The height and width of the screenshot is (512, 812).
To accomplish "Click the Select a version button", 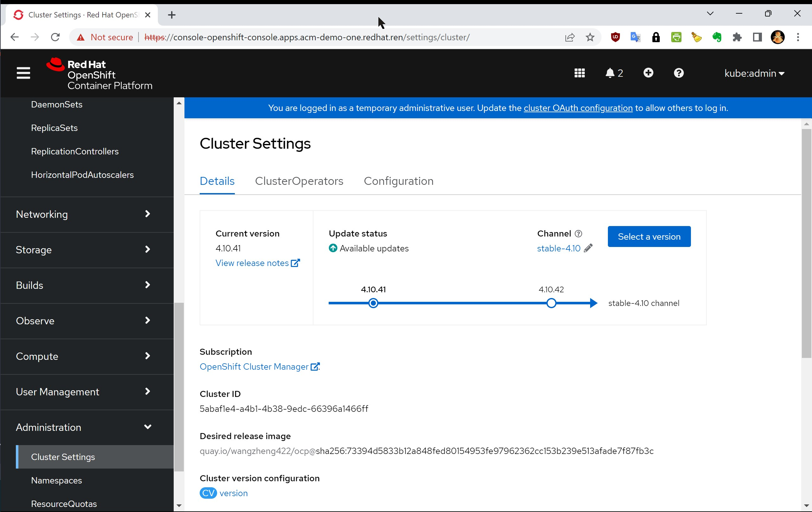I will click(649, 237).
